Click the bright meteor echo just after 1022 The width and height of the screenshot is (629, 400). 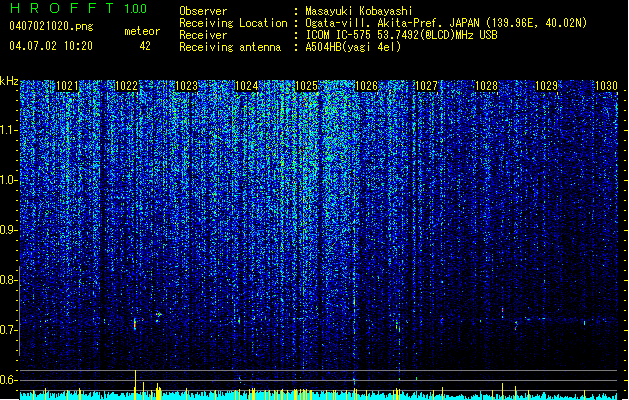[135, 323]
